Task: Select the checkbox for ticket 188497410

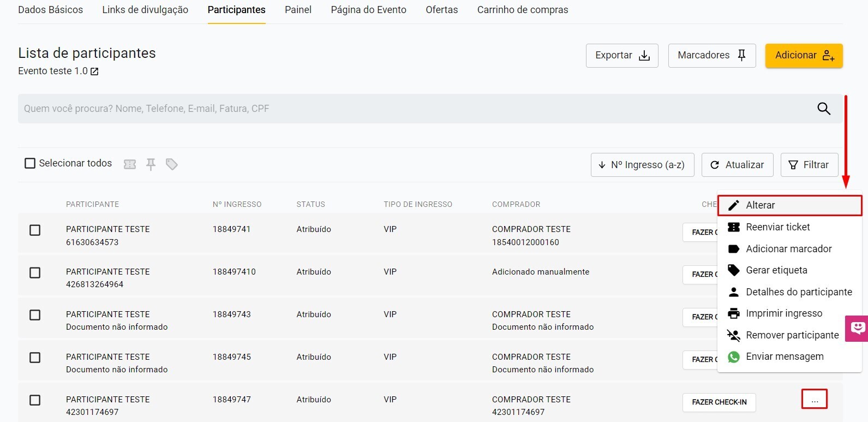Action: [35, 273]
